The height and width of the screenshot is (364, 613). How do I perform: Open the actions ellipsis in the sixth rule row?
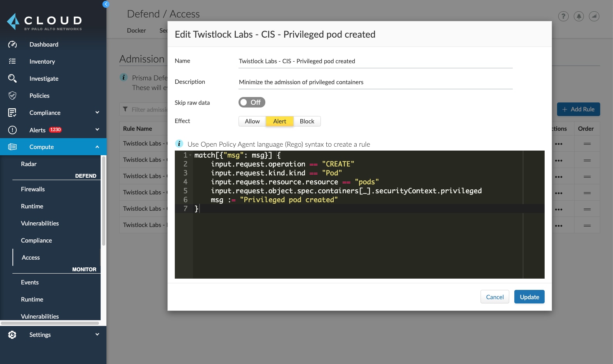tap(559, 225)
